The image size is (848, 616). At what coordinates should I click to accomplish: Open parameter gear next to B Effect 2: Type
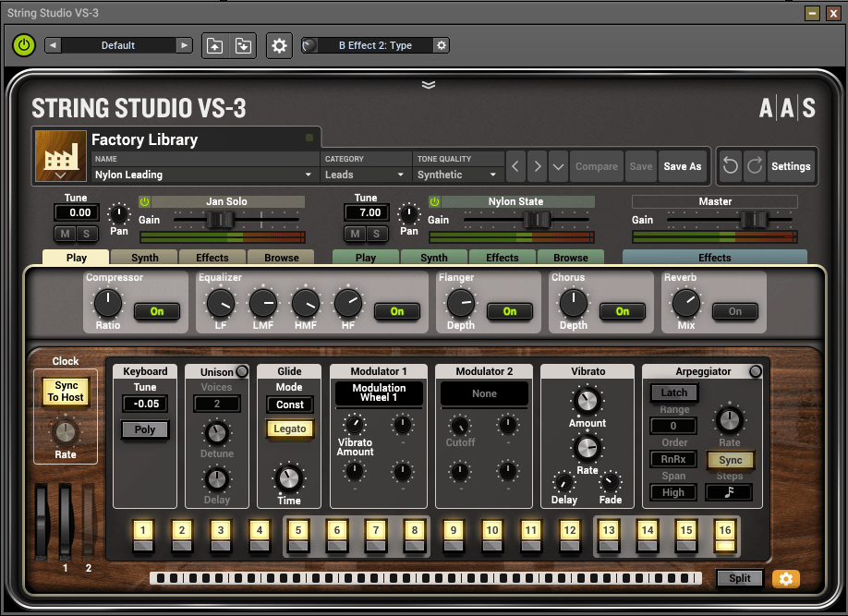442,45
